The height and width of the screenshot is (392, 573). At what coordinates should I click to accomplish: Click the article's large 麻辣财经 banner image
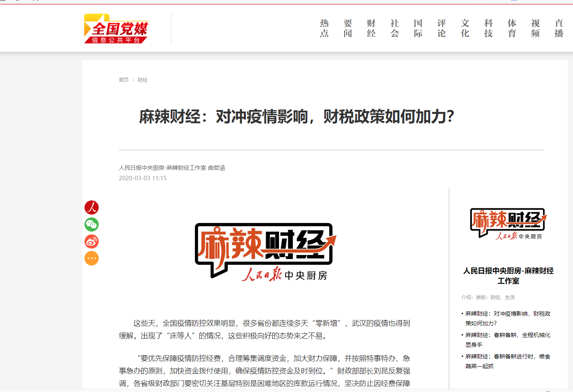click(266, 252)
